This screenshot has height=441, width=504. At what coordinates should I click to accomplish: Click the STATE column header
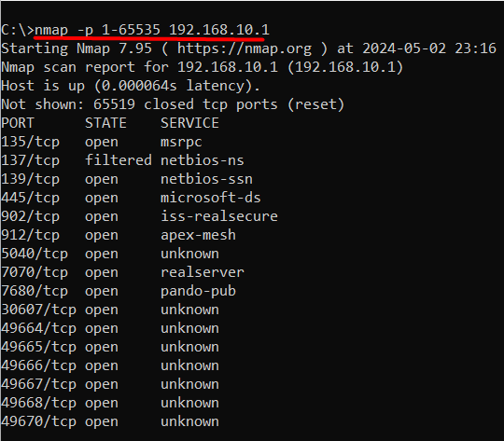(x=105, y=123)
